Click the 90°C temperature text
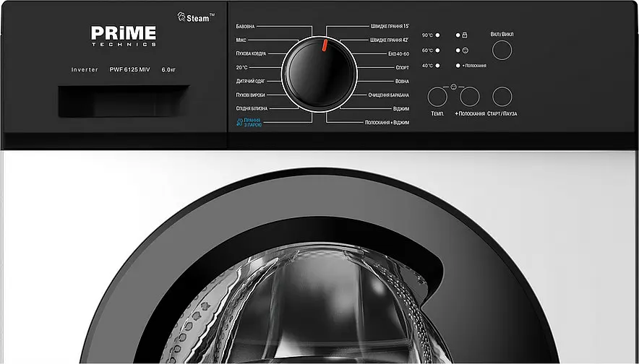Image resolution: width=639 pixels, height=364 pixels. (x=427, y=35)
